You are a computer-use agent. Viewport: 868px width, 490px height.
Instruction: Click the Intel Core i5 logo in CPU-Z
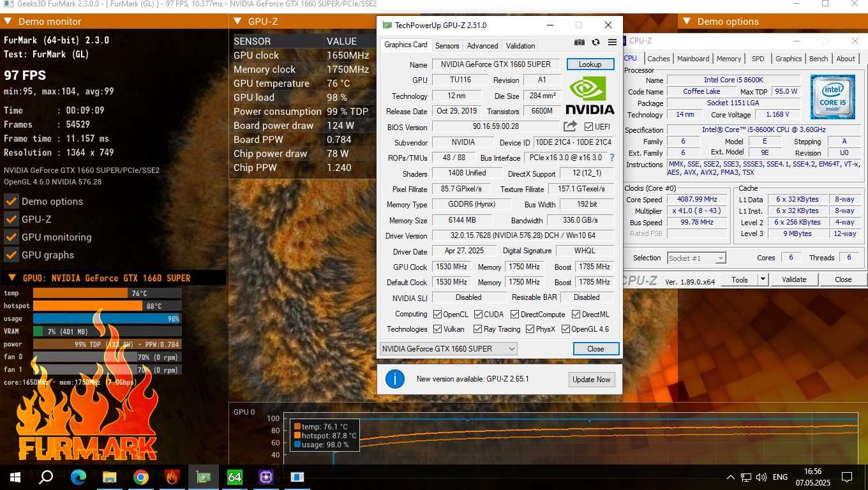[x=833, y=98]
